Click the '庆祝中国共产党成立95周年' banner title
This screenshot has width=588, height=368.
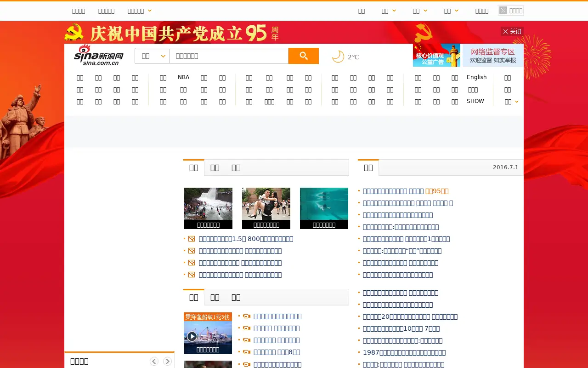pyautogui.click(x=185, y=33)
